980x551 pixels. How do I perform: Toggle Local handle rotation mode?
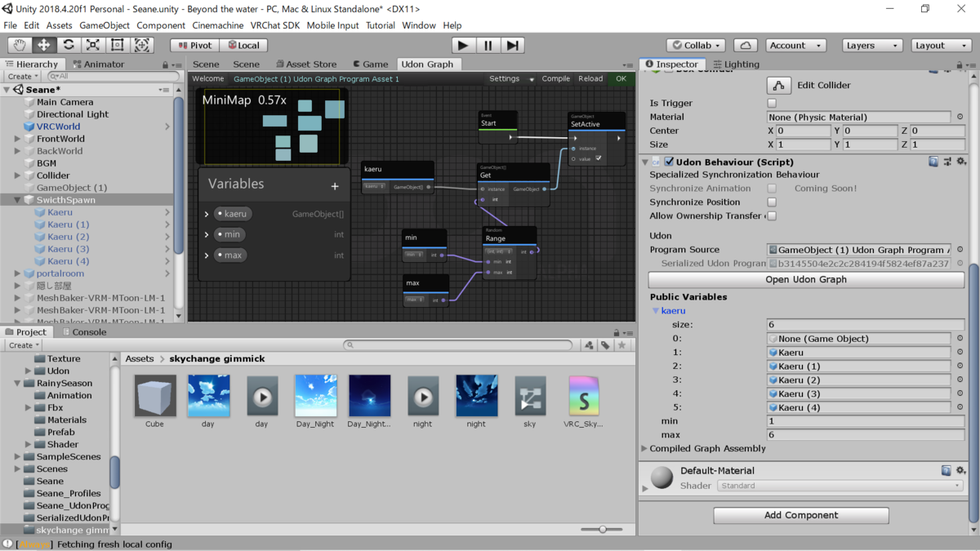[243, 45]
